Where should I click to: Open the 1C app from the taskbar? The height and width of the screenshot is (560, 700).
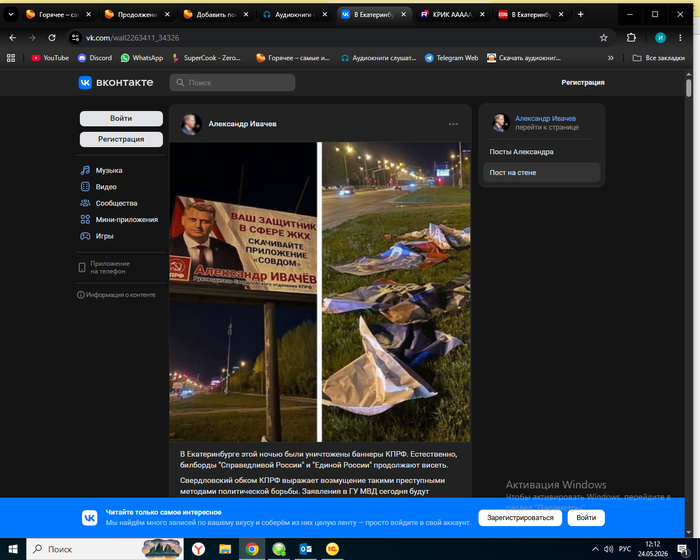click(332, 549)
